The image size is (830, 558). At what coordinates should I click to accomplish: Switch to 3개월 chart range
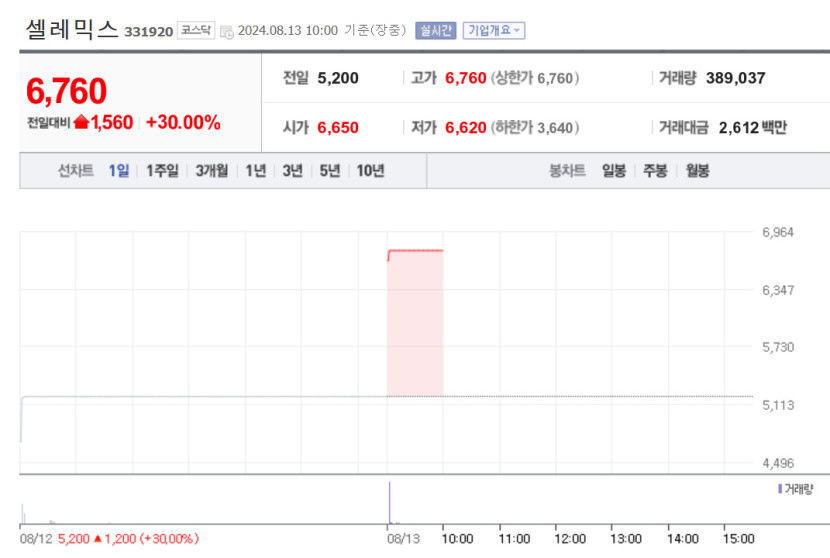coord(212,170)
